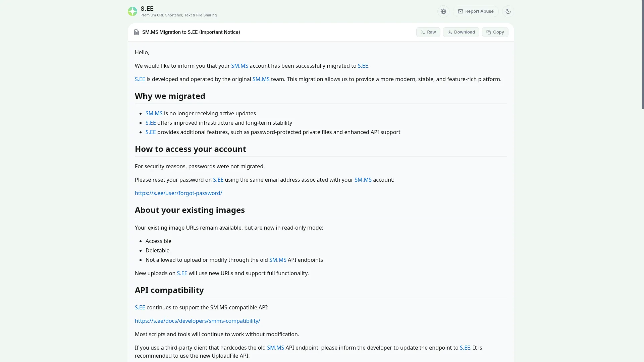This screenshot has height=362, width=644.
Task: Open the smms-compatibility docs URL link
Action: tap(198, 321)
